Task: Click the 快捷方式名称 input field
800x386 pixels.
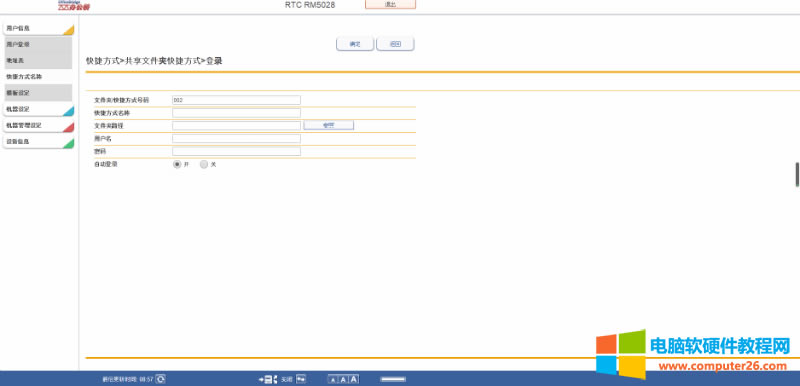Action: pyautogui.click(x=236, y=113)
